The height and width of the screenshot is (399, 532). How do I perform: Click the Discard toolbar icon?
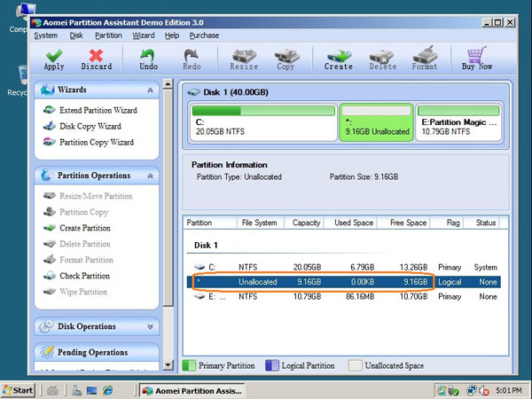coord(96,59)
